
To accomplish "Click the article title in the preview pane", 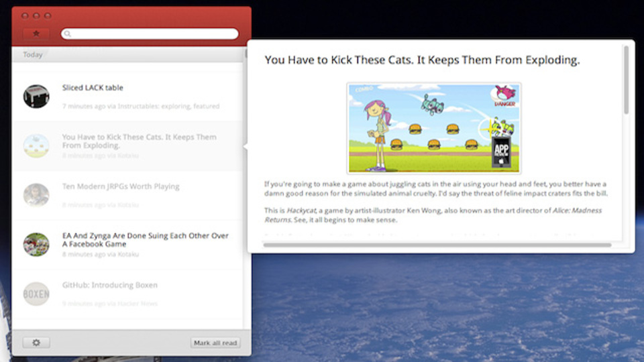I will click(422, 60).
